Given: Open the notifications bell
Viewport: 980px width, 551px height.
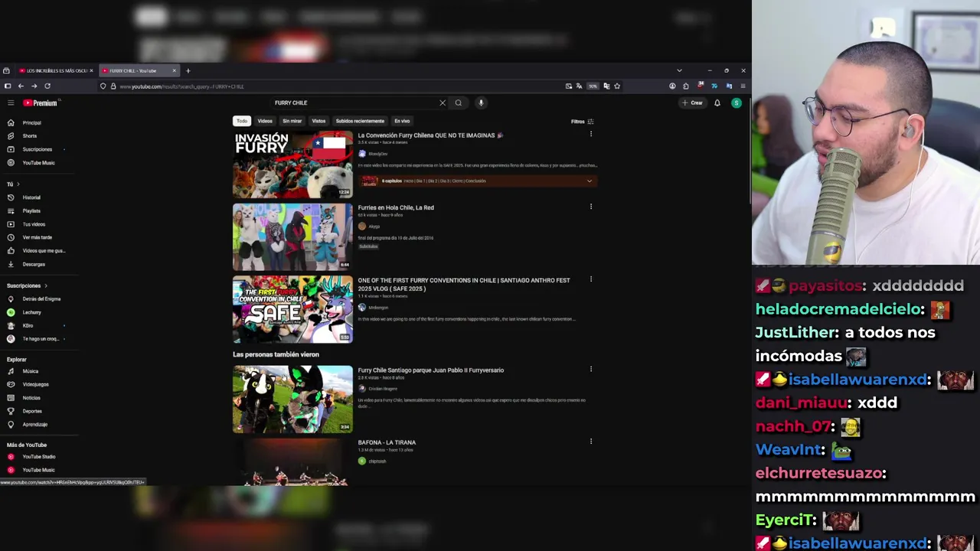Looking at the screenshot, I should pos(717,103).
